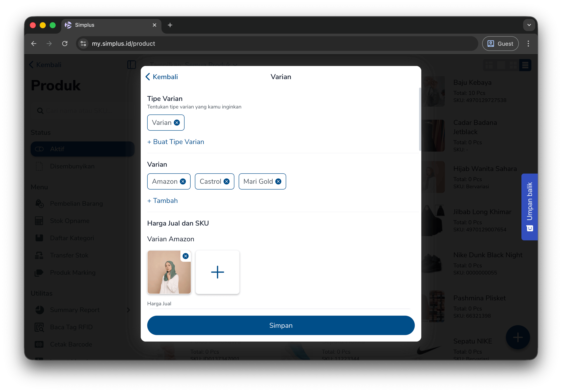Open Pembelian Barang menu

click(82, 204)
